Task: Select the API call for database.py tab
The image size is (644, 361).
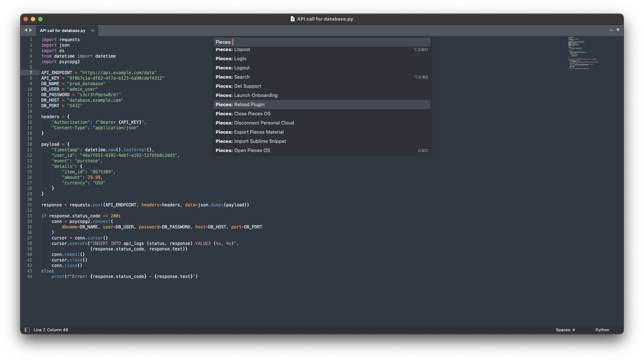Action: coord(63,30)
